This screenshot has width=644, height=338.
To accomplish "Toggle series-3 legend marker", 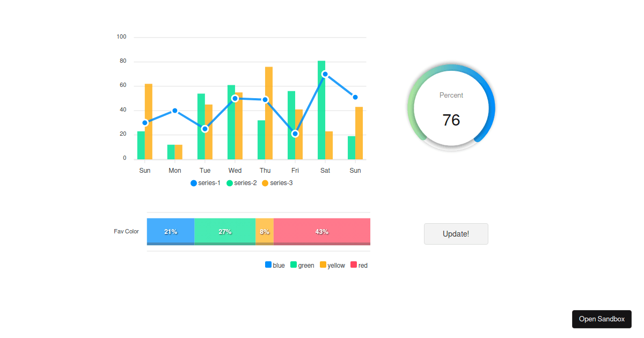I will 265,183.
